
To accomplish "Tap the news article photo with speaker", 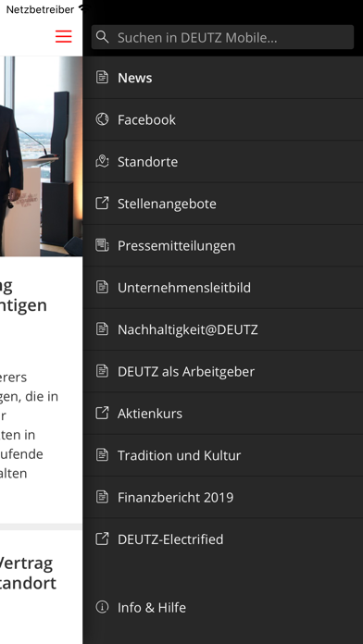I will (x=41, y=156).
